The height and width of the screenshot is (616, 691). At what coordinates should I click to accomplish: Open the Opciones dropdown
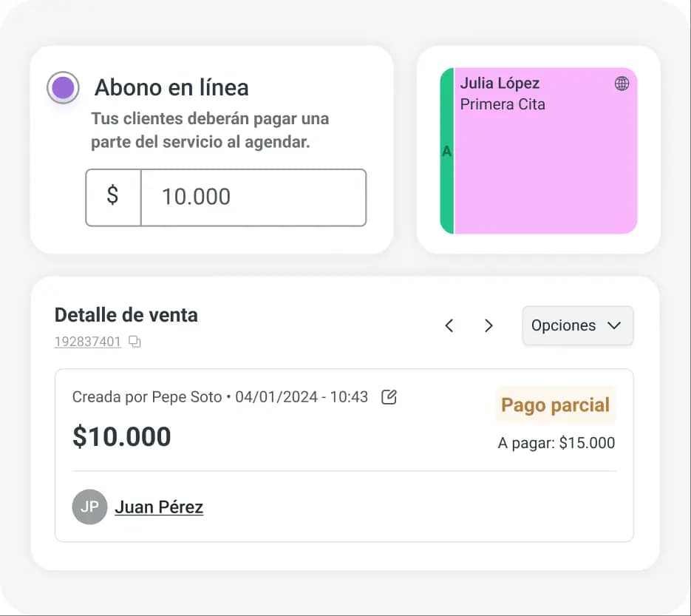click(x=577, y=325)
